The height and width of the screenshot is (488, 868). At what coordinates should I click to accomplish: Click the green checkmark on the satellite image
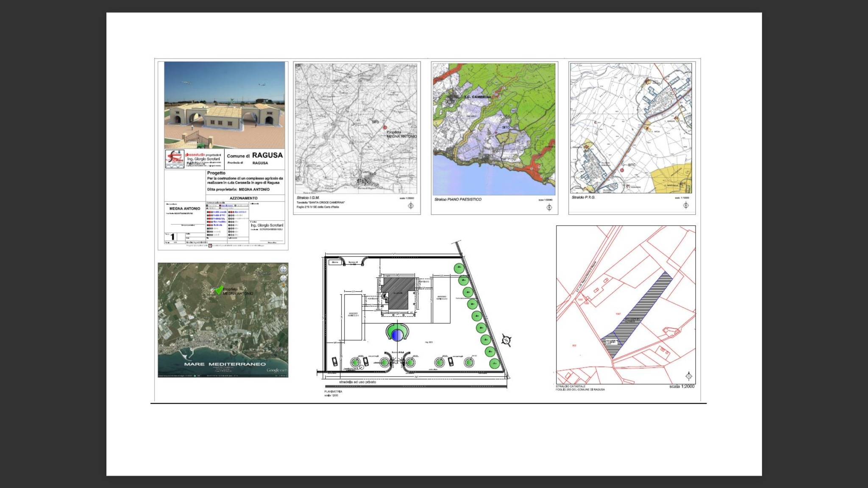click(x=219, y=290)
